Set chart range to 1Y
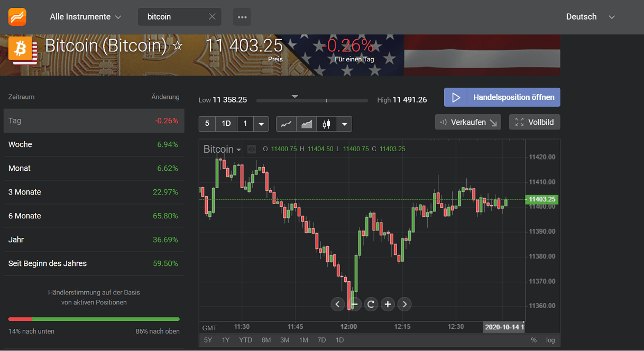Screen dimensions: 644x351 [x=226, y=340]
